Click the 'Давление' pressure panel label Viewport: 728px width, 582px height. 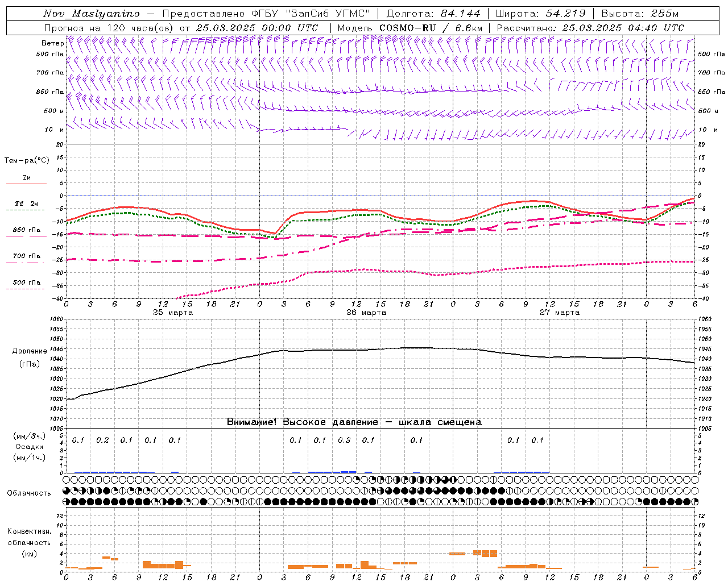30,351
